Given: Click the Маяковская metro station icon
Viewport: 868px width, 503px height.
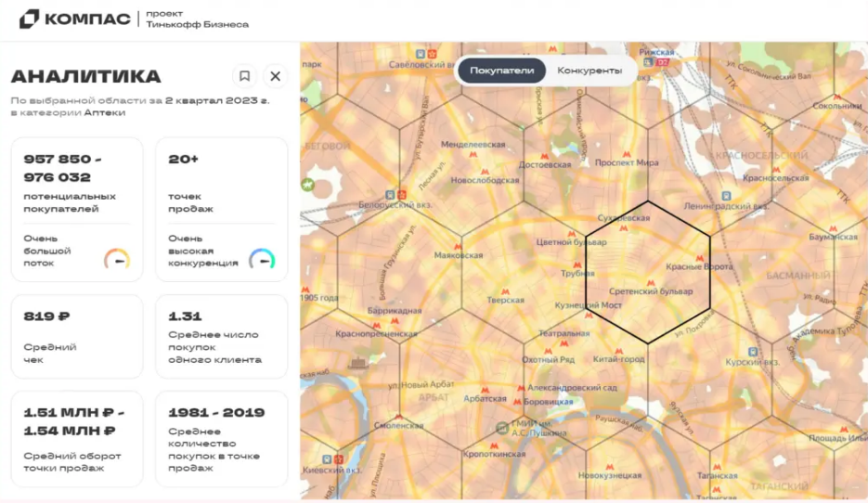Looking at the screenshot, I should [x=460, y=245].
